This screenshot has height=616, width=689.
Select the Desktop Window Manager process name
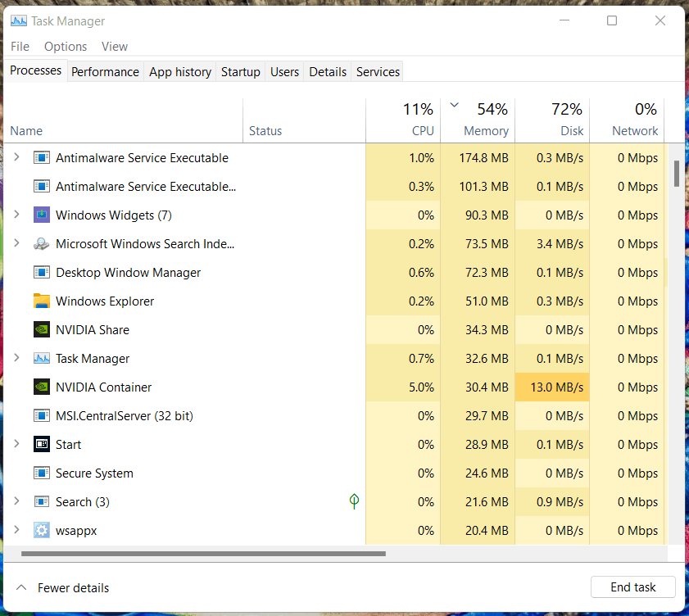pos(129,273)
